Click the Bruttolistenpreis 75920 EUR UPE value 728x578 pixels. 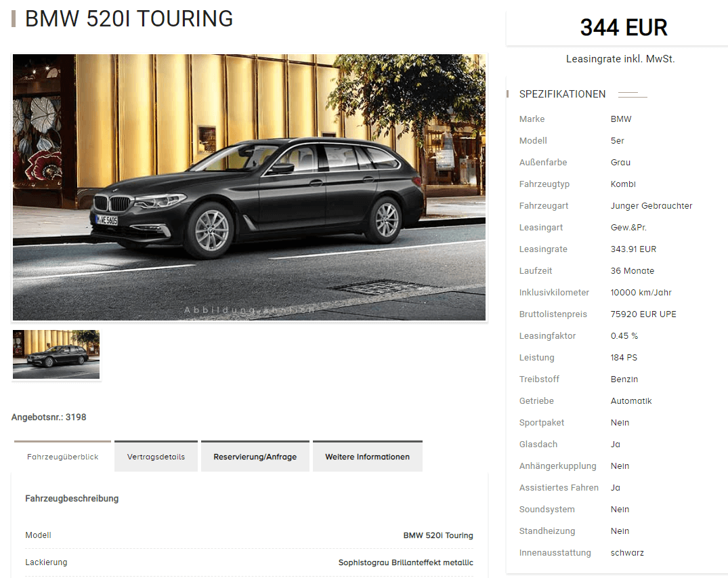[x=643, y=314]
